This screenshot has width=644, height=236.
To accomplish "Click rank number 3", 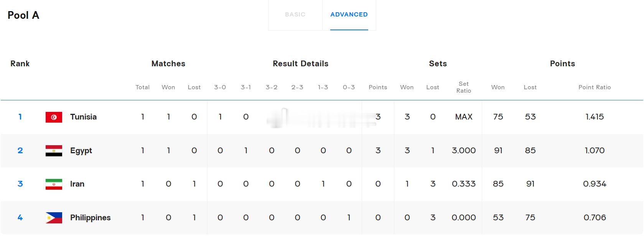I will click(20, 184).
